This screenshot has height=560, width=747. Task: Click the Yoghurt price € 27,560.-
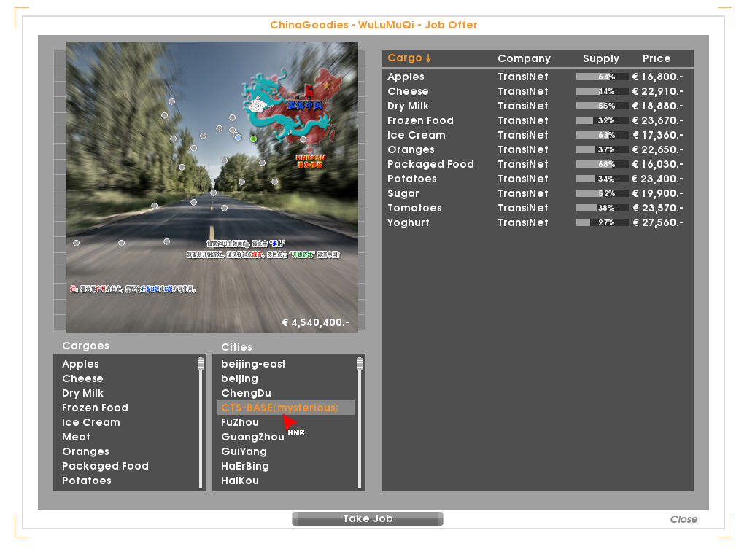tap(657, 222)
